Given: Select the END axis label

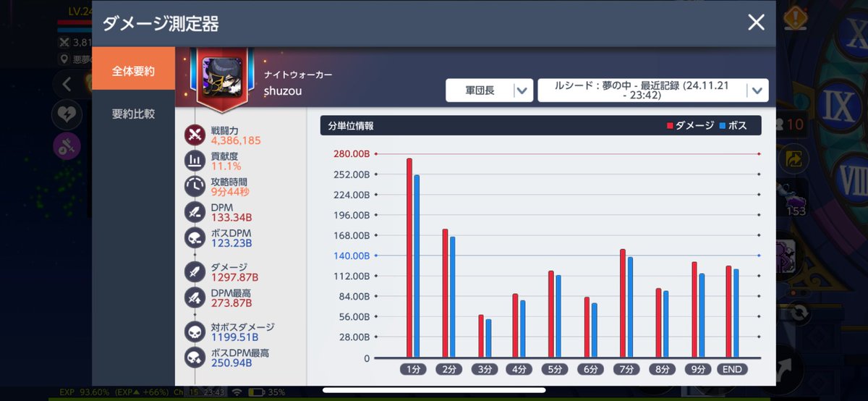Looking at the screenshot, I should 733,369.
